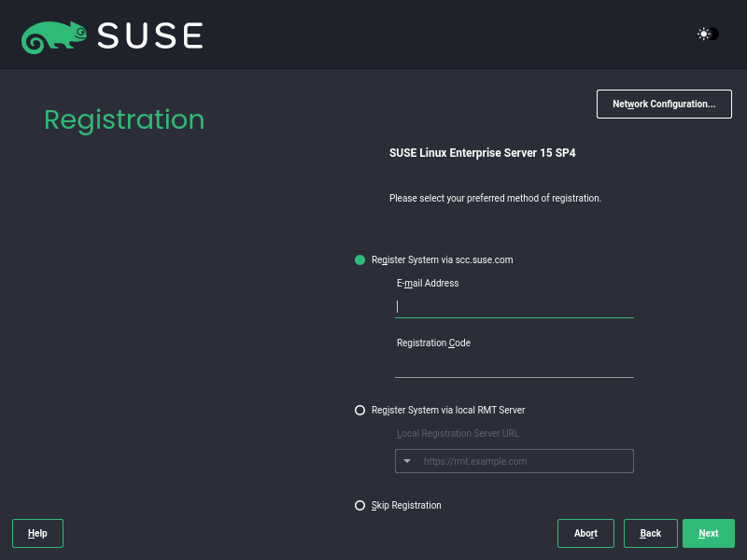Click the E-mail Address label
This screenshot has width=747, height=560.
(428, 283)
